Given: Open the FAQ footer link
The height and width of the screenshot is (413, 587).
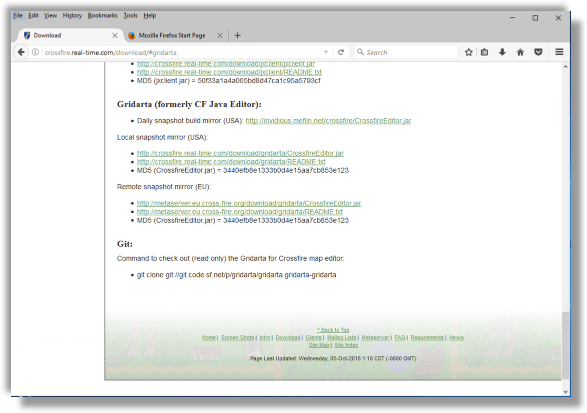Looking at the screenshot, I should coord(400,337).
